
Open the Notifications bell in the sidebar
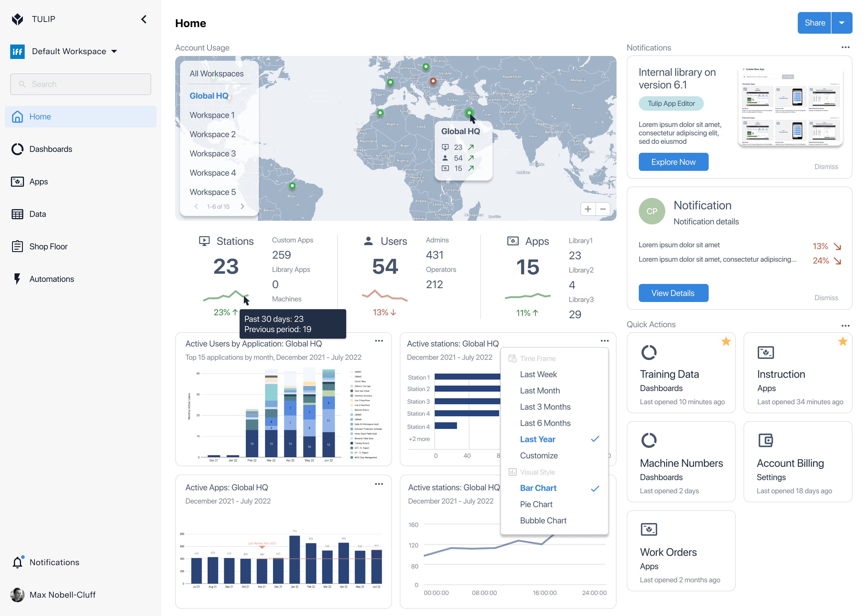[x=17, y=562]
